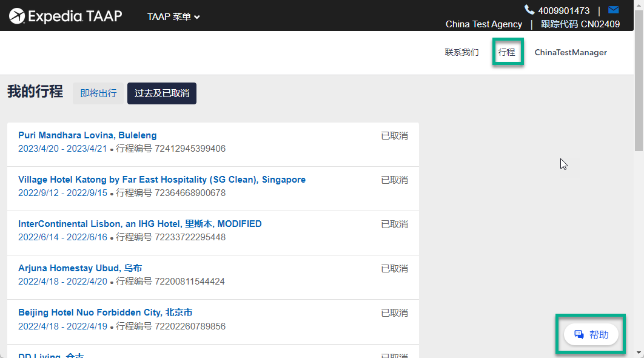Click the phone number 4009901473
Image resolution: width=644 pixels, height=358 pixels.
click(564, 11)
